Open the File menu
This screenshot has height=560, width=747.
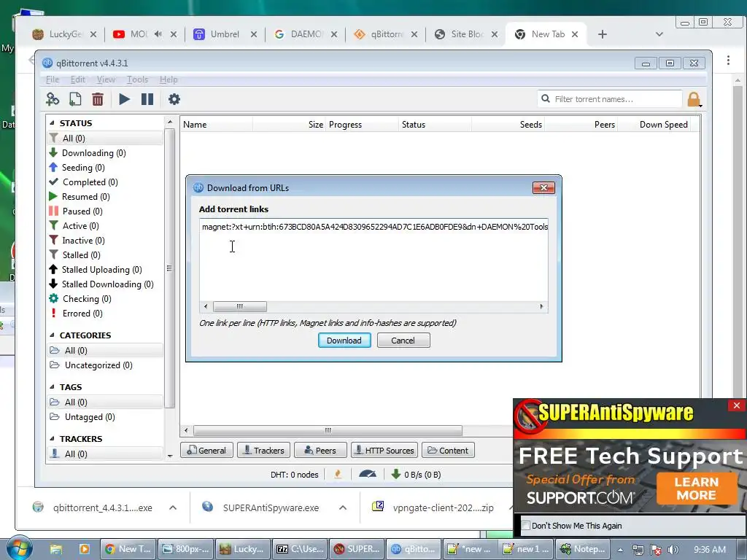point(53,79)
